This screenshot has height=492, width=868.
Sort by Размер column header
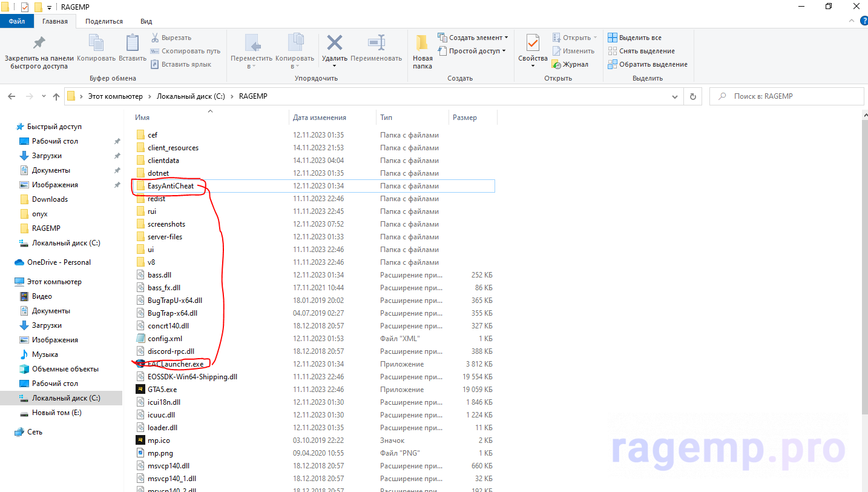[x=473, y=118]
